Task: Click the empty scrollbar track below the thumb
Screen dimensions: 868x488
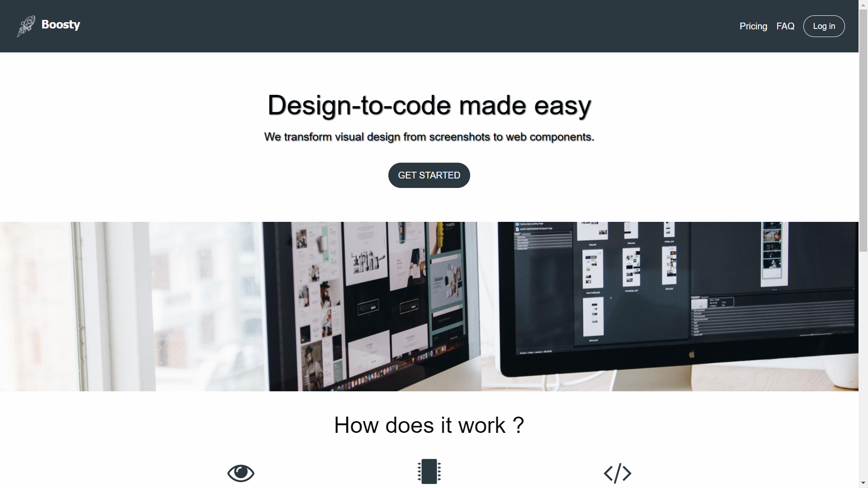Action: pyautogui.click(x=863, y=366)
